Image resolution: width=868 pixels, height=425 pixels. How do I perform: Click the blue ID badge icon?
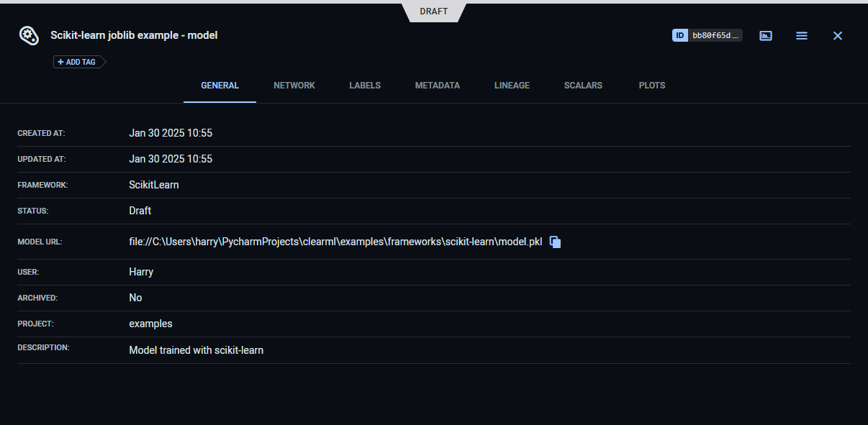pyautogui.click(x=680, y=35)
